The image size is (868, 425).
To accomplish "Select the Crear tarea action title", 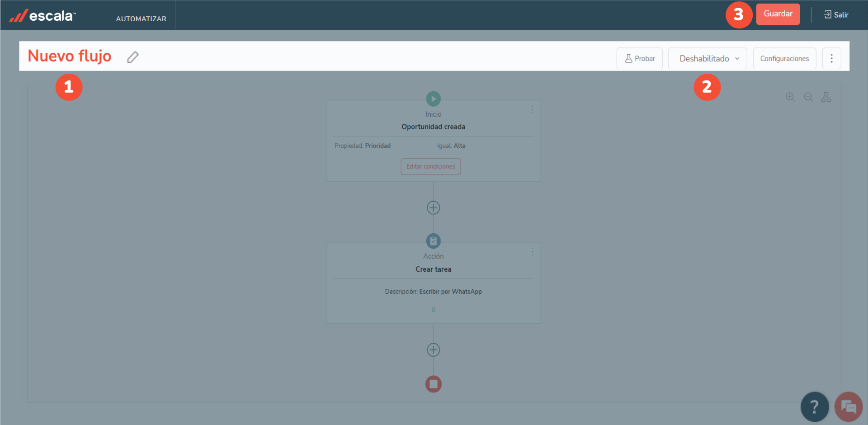I will coord(434,269).
